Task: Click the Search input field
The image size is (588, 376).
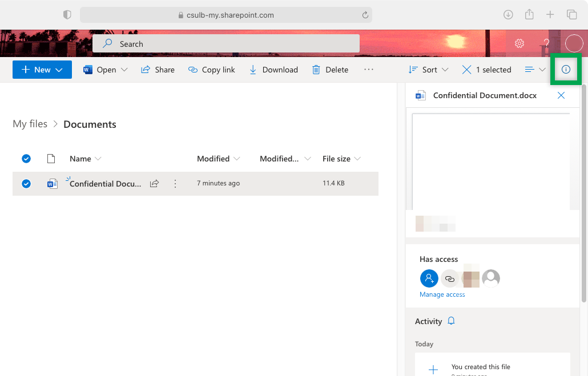Action: [x=225, y=43]
